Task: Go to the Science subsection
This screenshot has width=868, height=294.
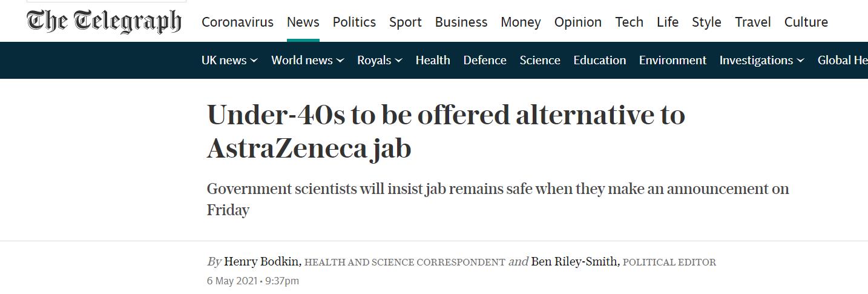Action: pyautogui.click(x=540, y=60)
